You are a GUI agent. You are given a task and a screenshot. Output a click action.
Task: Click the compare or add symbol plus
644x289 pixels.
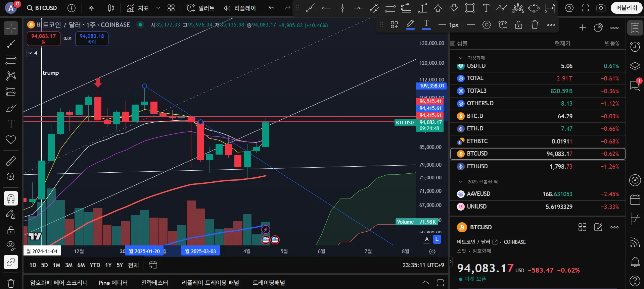tap(72, 8)
